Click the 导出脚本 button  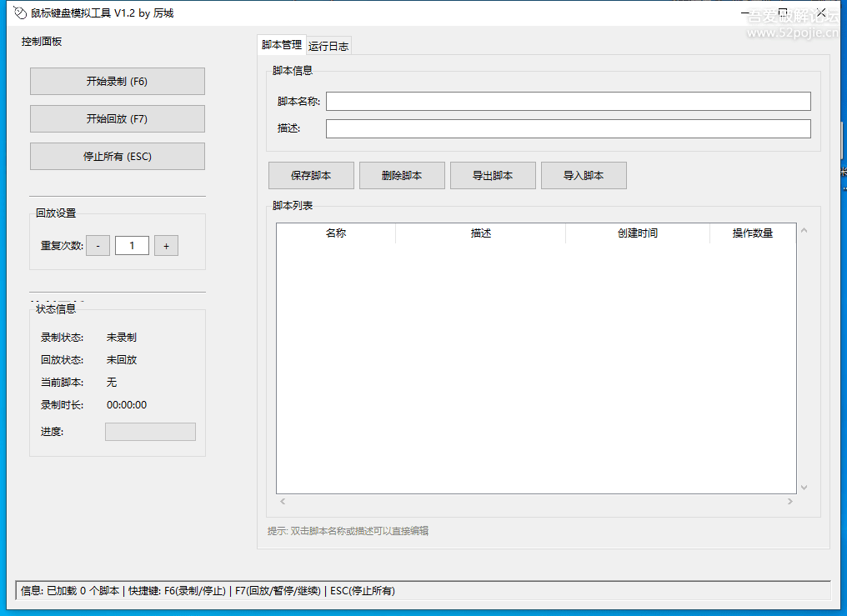[493, 176]
